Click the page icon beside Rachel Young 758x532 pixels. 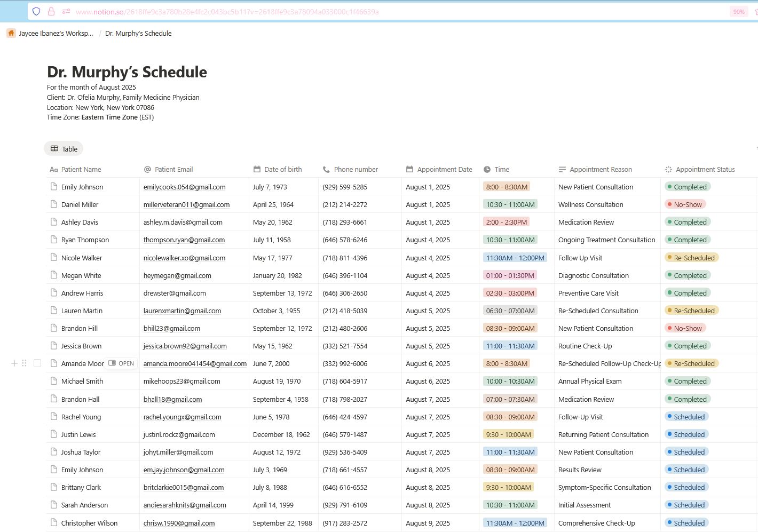coord(54,416)
